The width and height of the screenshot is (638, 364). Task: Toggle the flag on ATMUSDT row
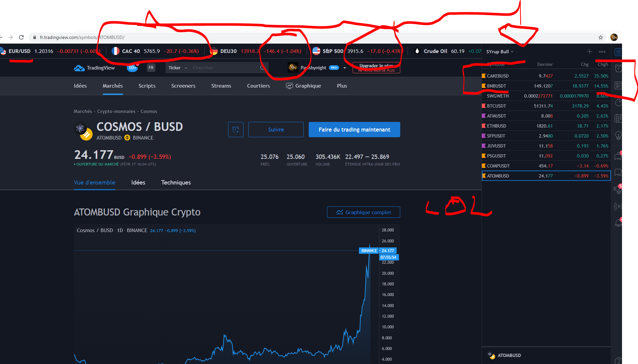(x=484, y=116)
